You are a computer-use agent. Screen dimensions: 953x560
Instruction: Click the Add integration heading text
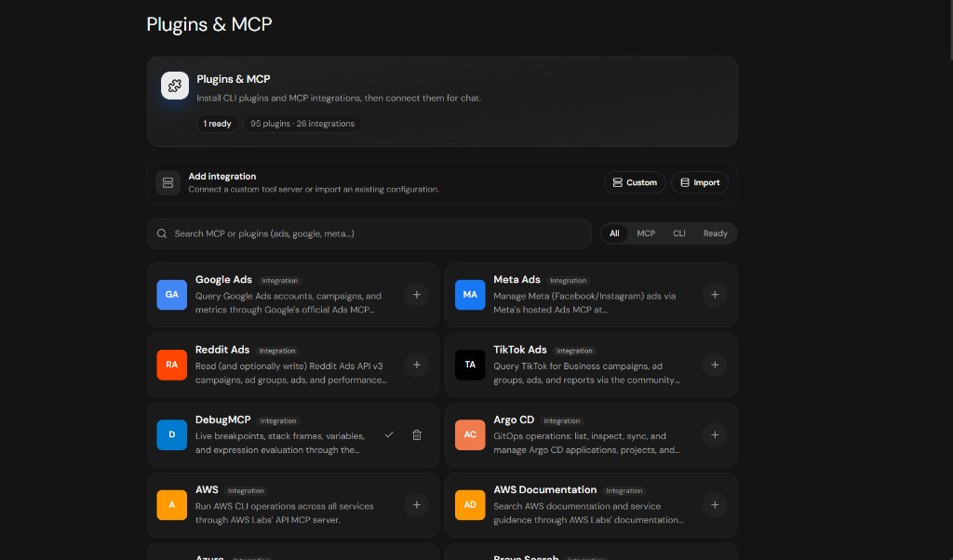click(222, 176)
